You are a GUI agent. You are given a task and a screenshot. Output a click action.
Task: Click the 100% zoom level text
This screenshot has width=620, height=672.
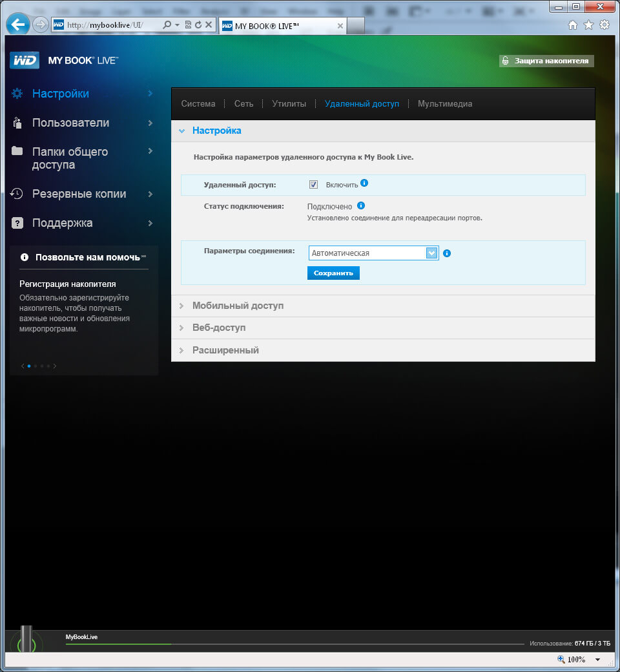pos(576,660)
